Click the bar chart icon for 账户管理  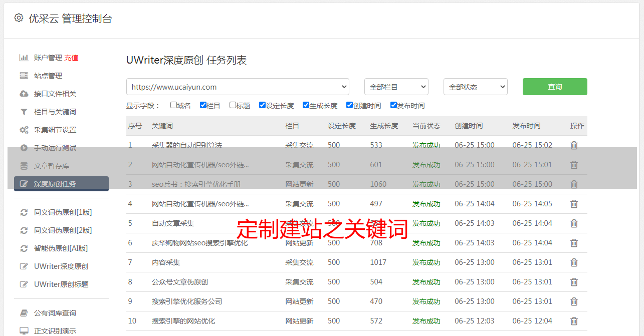pyautogui.click(x=24, y=58)
